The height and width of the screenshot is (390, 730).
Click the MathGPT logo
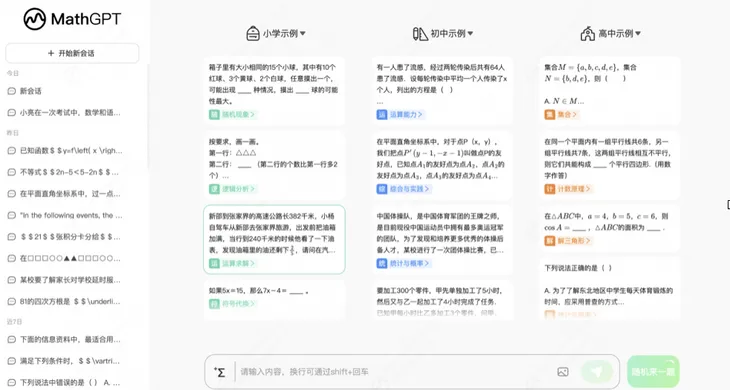(x=72, y=19)
